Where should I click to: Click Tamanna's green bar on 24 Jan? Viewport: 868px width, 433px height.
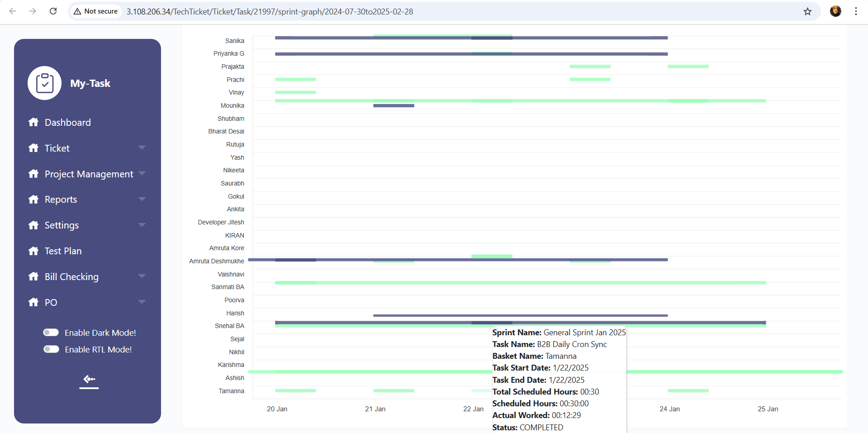coord(688,390)
